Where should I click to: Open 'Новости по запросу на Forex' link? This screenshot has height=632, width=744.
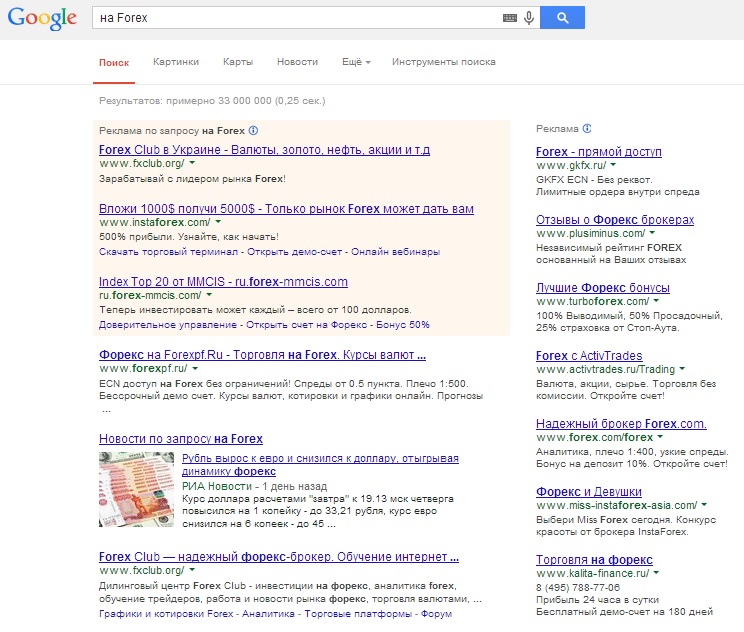(x=181, y=438)
